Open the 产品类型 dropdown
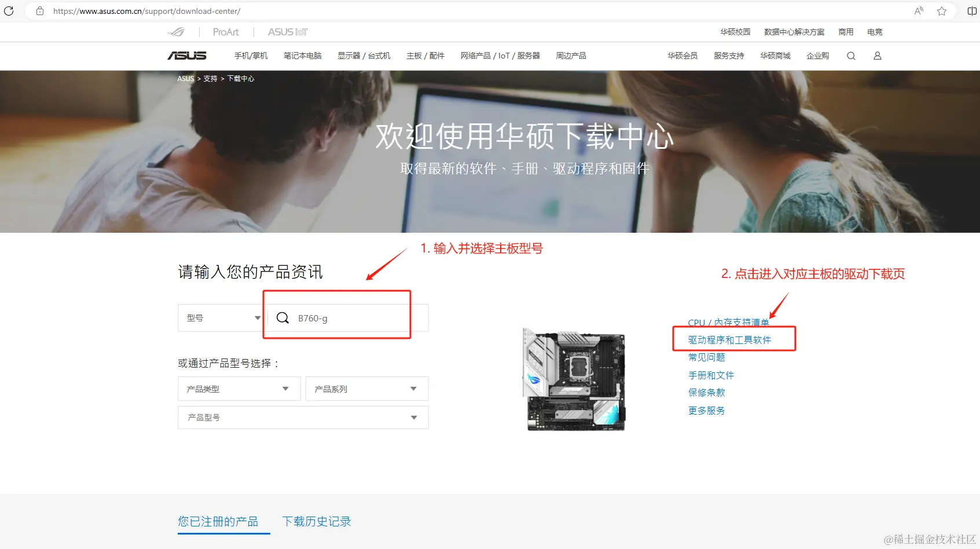The height and width of the screenshot is (549, 980). tap(239, 389)
